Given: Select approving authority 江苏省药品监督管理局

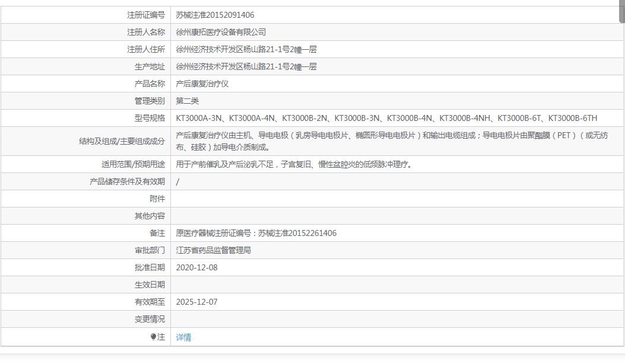Looking at the screenshot, I should point(213,250).
